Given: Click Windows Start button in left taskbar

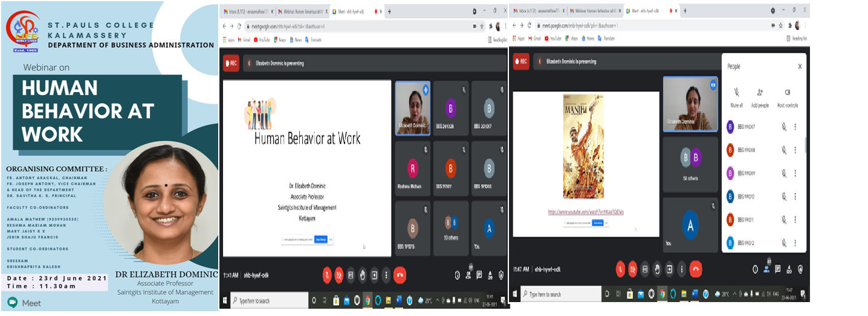Looking at the screenshot, I should pos(226,300).
